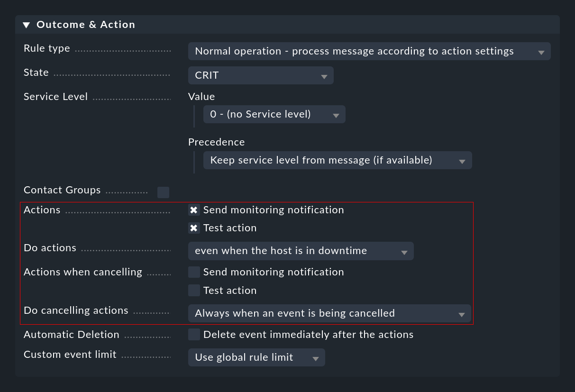Open the Service Level value dropdown

coord(274,114)
